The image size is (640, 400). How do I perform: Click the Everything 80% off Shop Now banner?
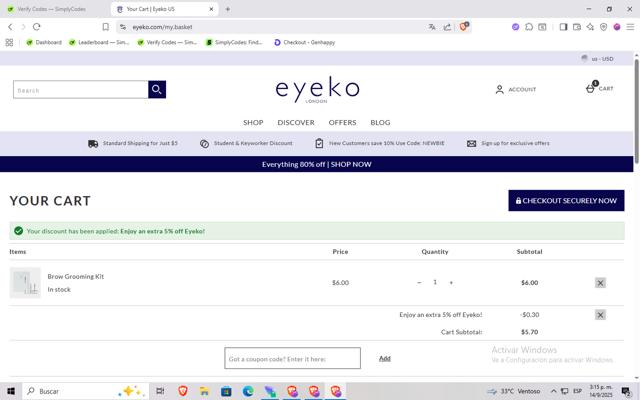tap(317, 164)
